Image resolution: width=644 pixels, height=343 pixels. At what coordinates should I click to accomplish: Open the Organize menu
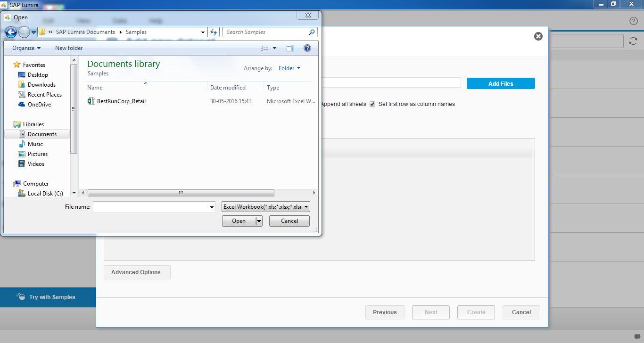click(26, 48)
